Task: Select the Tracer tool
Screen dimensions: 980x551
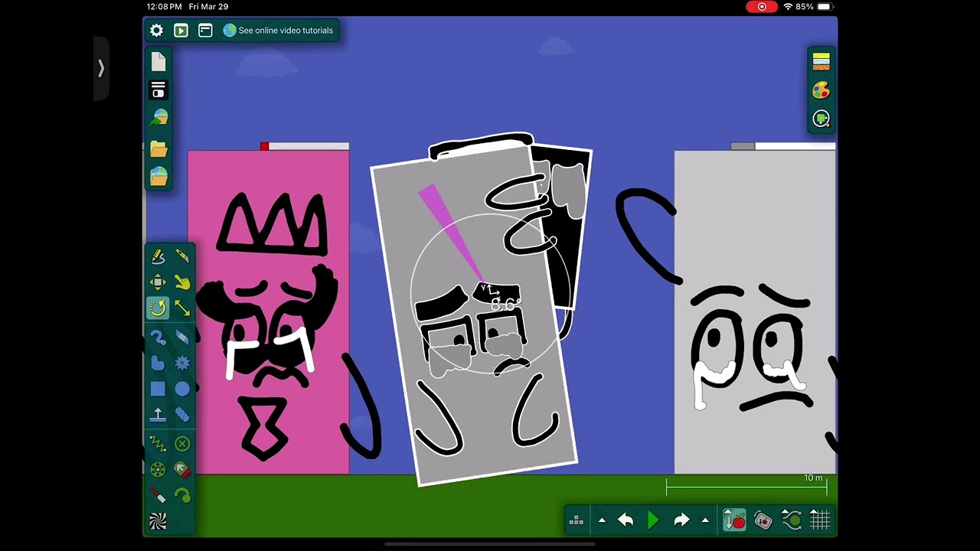Action: (182, 495)
